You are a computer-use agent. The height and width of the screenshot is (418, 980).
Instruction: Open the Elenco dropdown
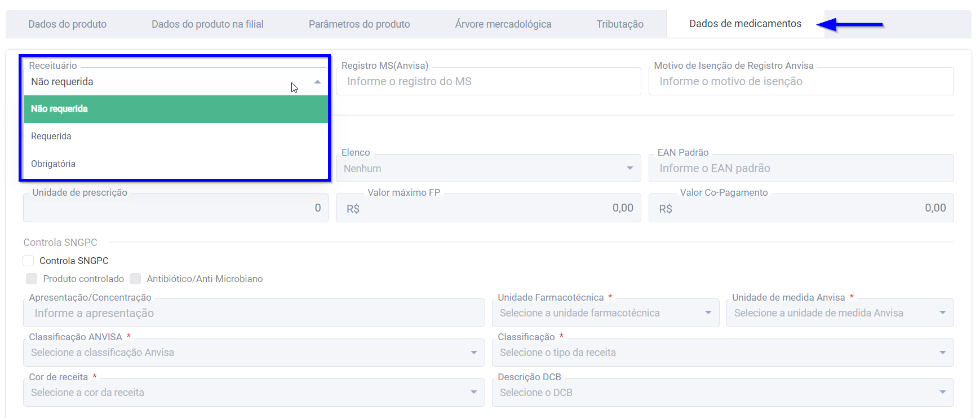489,168
